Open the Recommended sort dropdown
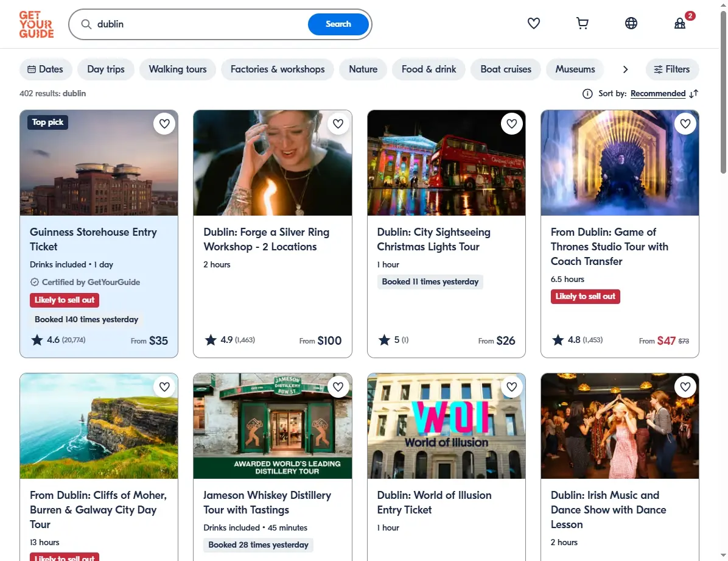Image resolution: width=728 pixels, height=561 pixels. 658,93
